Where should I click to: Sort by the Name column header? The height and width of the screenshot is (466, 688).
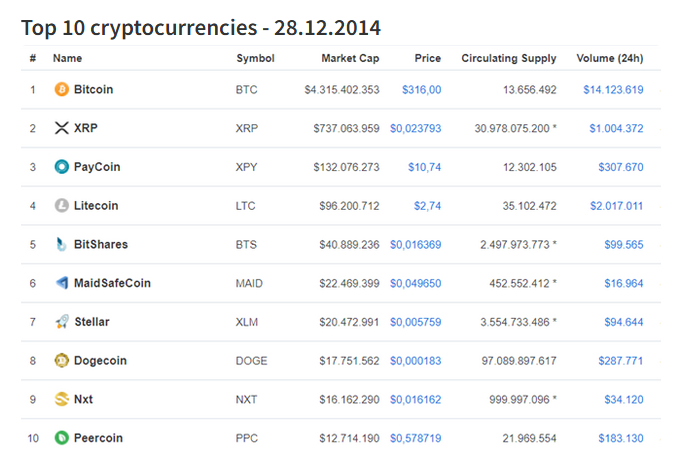click(x=68, y=58)
